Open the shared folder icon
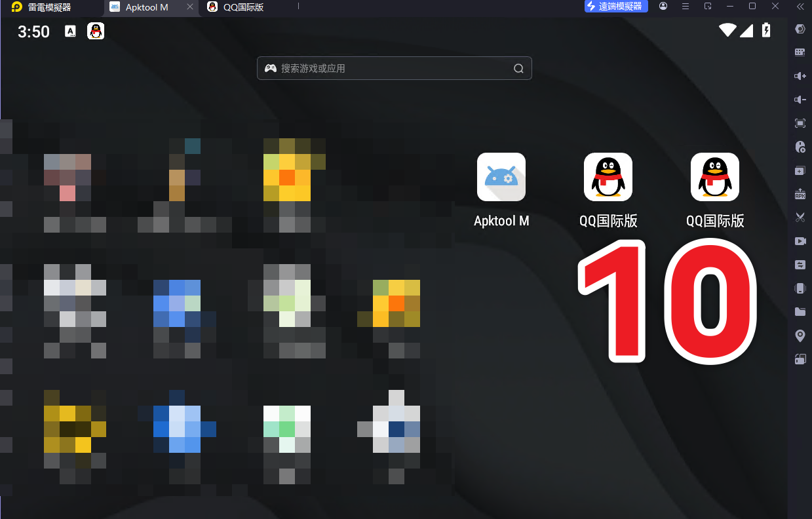The width and height of the screenshot is (812, 519). [800, 312]
